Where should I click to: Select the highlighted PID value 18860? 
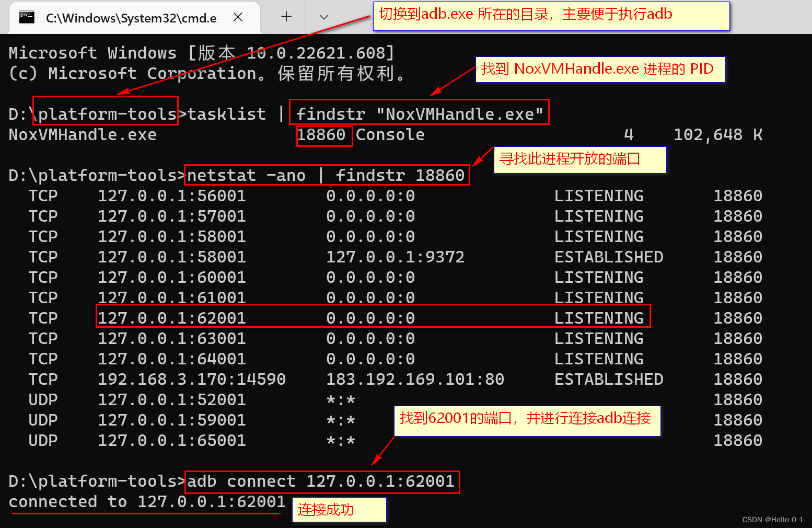324,135
